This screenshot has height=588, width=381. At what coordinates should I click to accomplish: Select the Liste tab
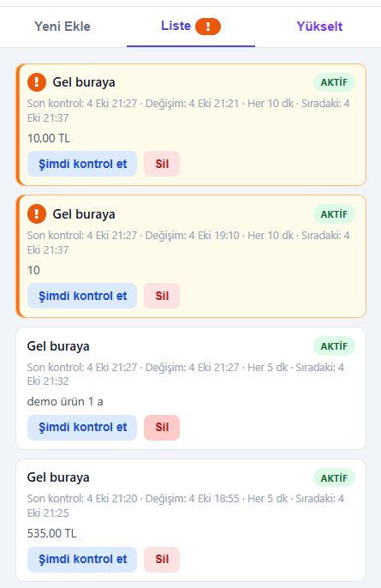tap(191, 27)
